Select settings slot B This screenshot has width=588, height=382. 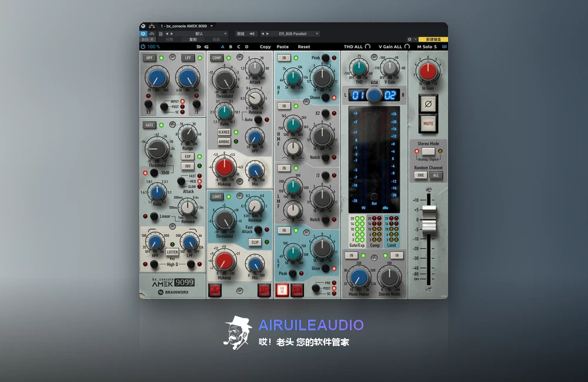point(230,47)
